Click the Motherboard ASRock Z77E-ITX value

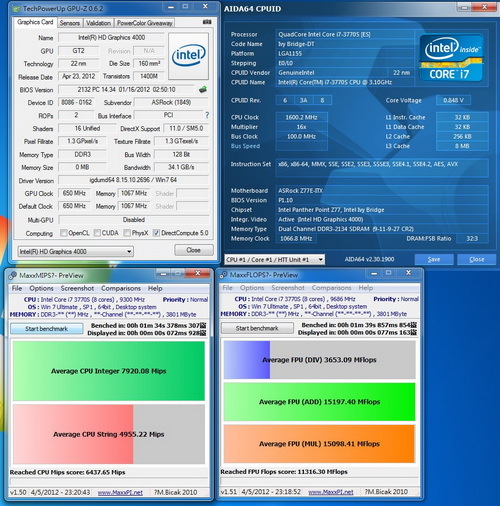click(382, 191)
